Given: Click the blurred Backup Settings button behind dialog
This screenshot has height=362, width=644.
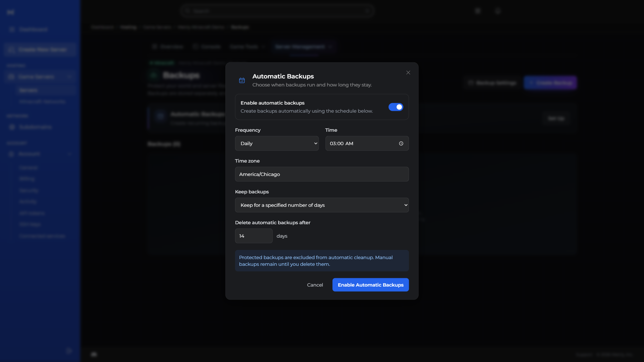Looking at the screenshot, I should (x=492, y=83).
